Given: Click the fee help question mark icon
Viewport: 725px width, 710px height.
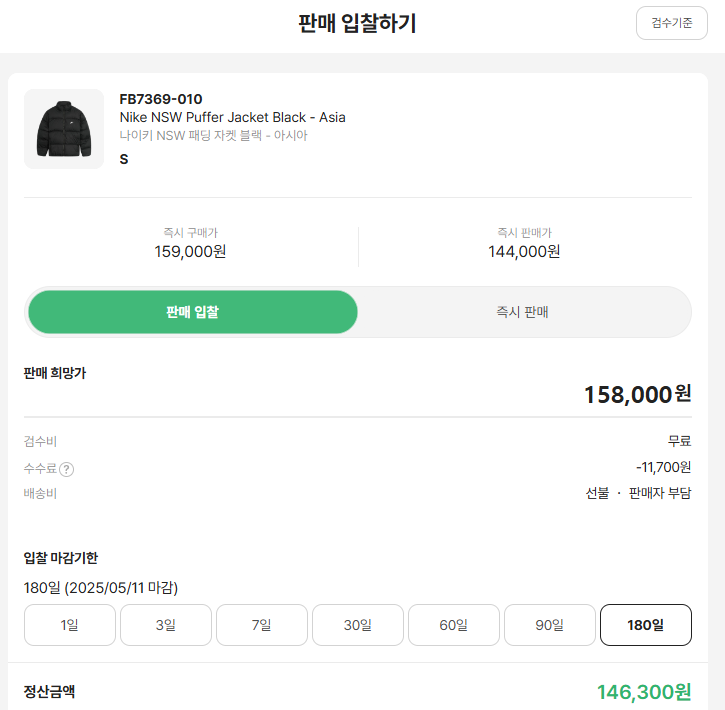Looking at the screenshot, I should coord(67,469).
